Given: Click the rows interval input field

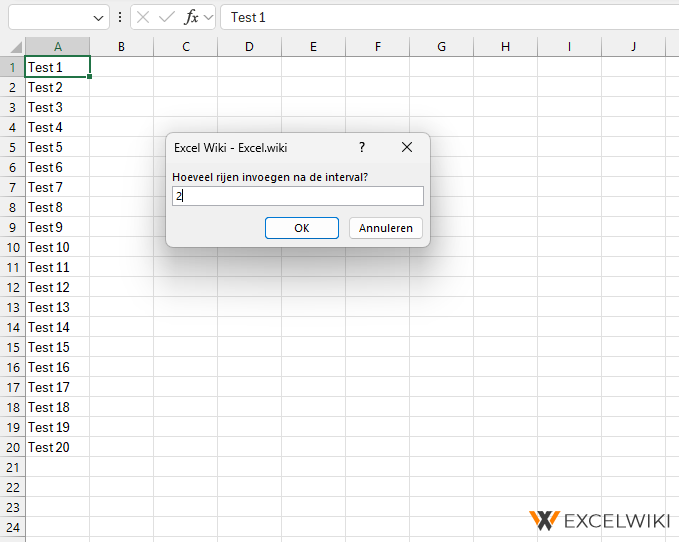Looking at the screenshot, I should tap(297, 196).
